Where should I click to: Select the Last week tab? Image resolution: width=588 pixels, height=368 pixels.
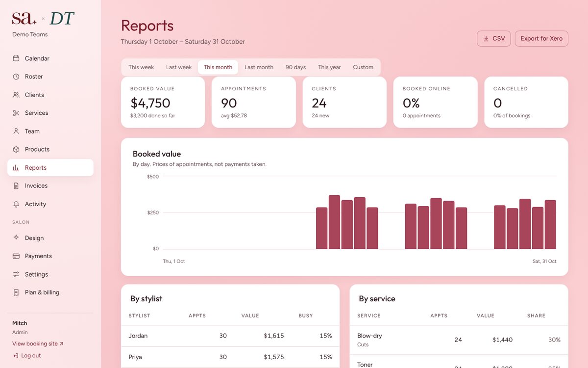point(179,67)
